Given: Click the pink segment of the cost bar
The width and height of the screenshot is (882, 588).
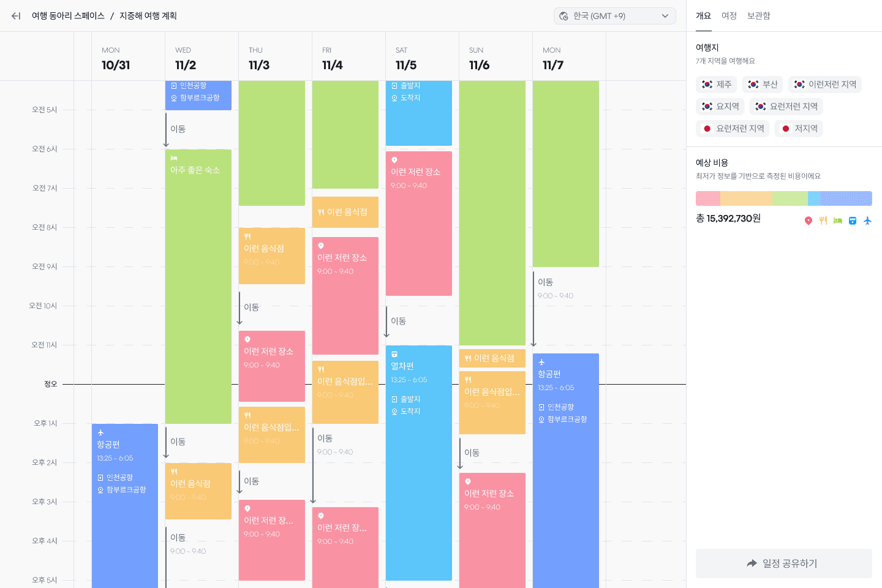Looking at the screenshot, I should pyautogui.click(x=708, y=198).
